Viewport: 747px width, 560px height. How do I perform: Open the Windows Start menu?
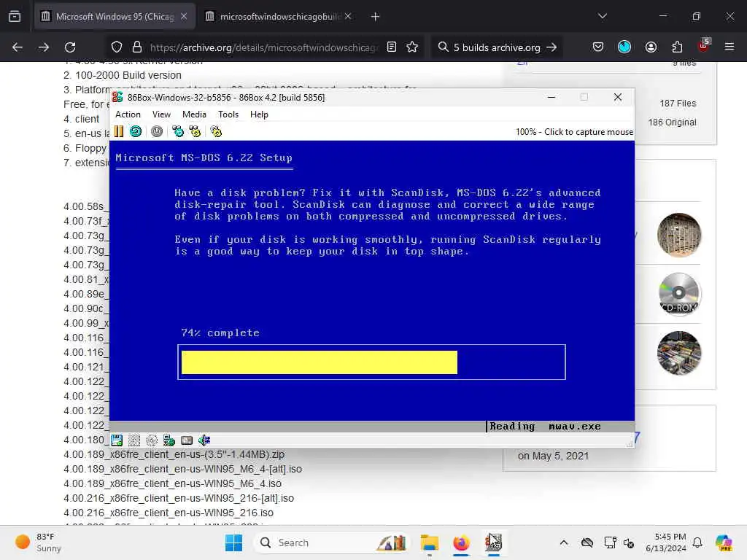coord(233,542)
